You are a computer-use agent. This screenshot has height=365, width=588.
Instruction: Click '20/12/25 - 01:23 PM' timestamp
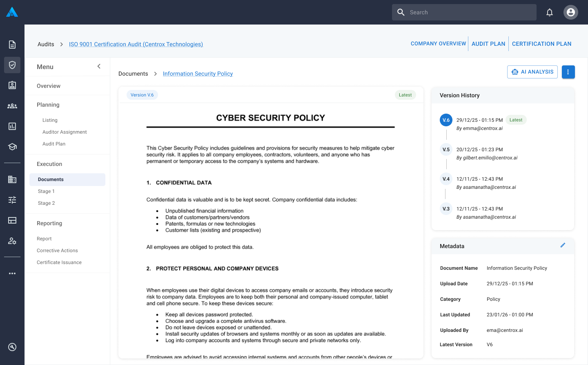coord(480,150)
